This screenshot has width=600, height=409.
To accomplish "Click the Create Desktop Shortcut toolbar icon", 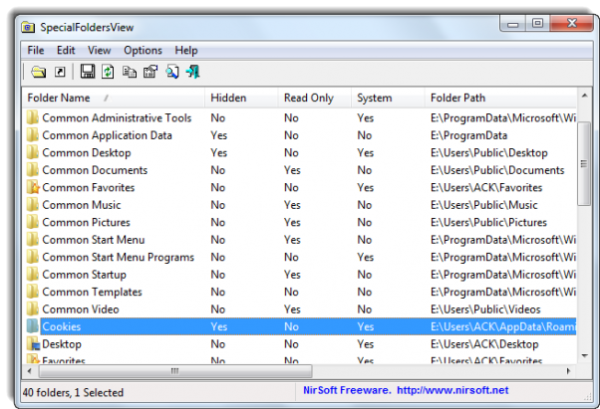I will (x=60, y=72).
